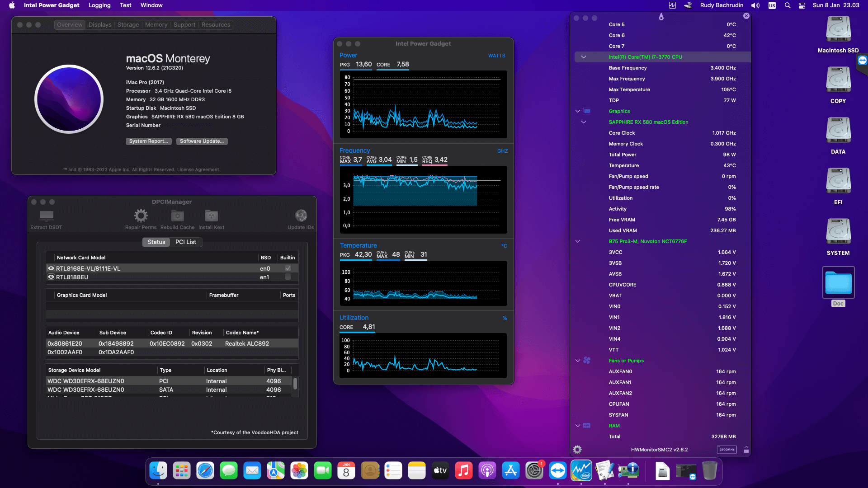Viewport: 868px width, 488px height.
Task: Switch to PCI List tab in DPCIManager
Action: pyautogui.click(x=186, y=242)
